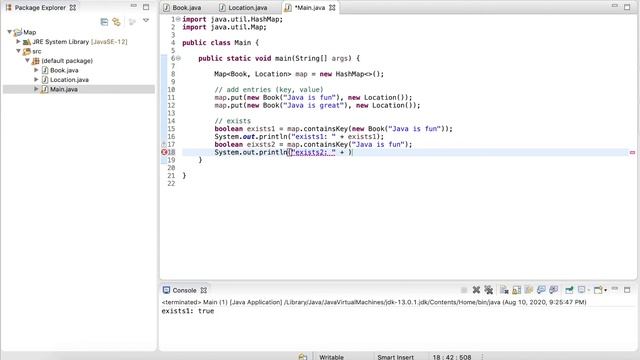This screenshot has height=360, width=640.
Task: Close the Console view tab
Action: point(204,290)
